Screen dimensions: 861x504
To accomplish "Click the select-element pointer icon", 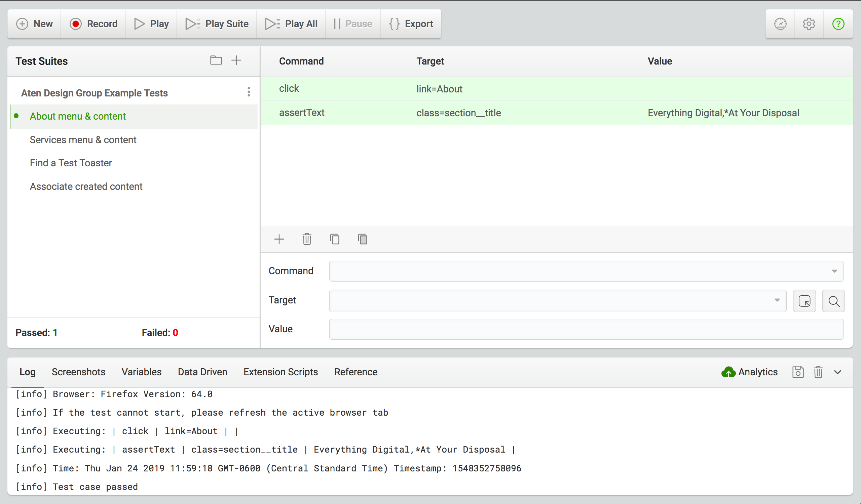I will (x=804, y=301).
